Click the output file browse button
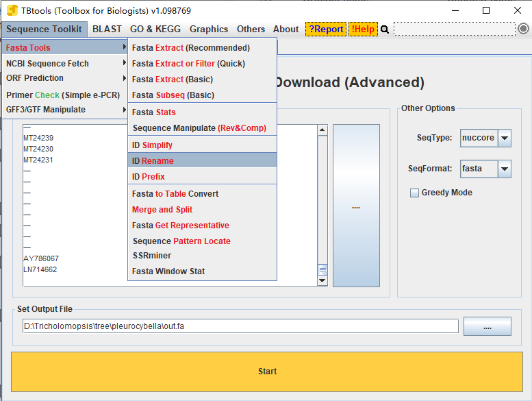Image resolution: width=532 pixels, height=401 pixels. [487, 327]
